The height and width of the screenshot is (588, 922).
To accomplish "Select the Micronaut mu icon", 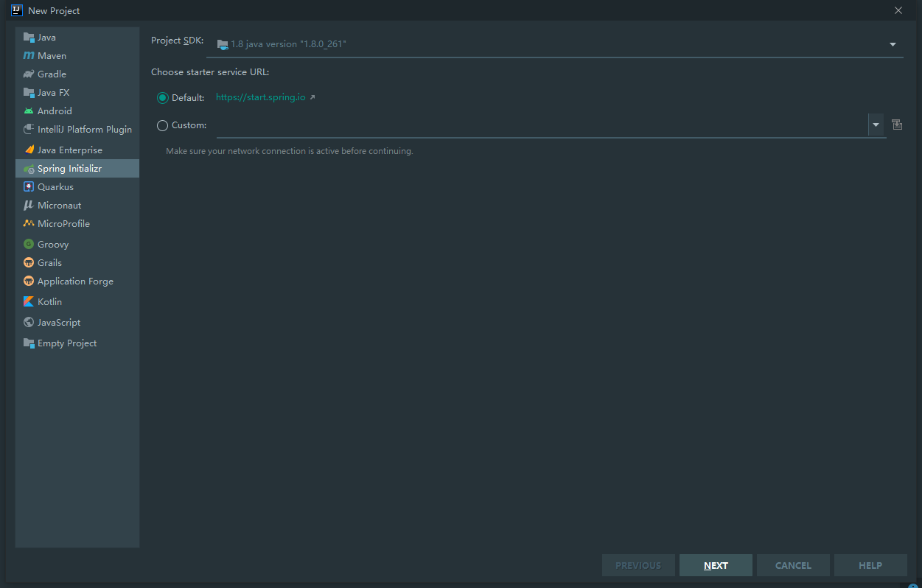I will (x=29, y=206).
